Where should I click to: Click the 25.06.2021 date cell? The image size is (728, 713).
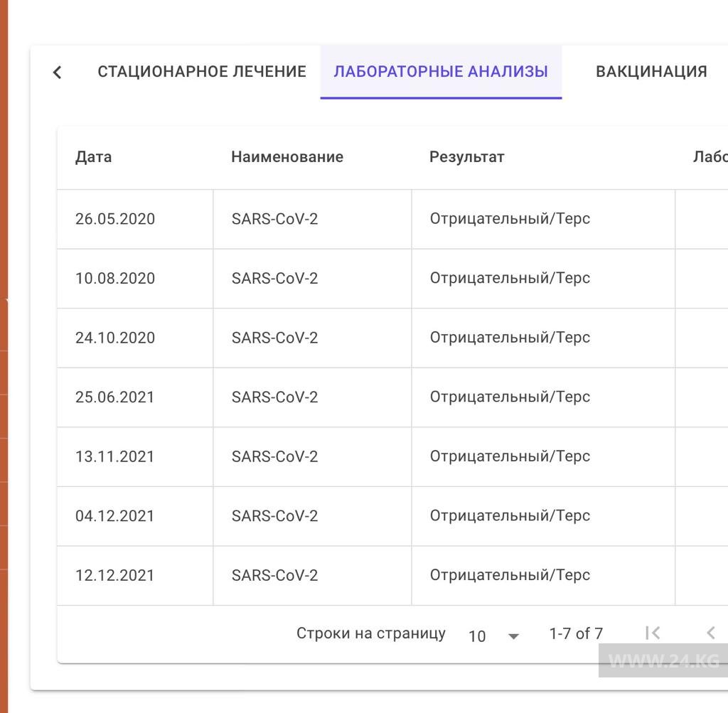115,397
